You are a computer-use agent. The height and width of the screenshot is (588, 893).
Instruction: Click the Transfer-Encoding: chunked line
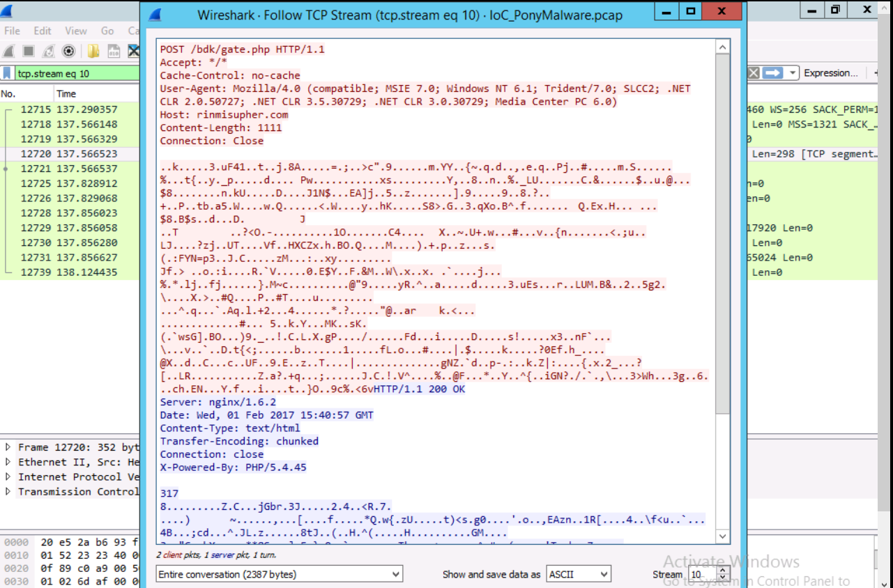pos(239,441)
